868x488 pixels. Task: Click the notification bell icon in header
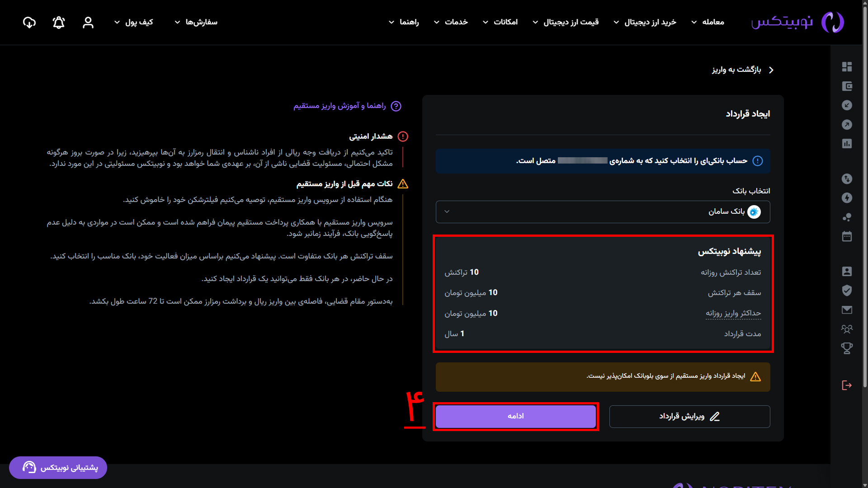coord(59,22)
